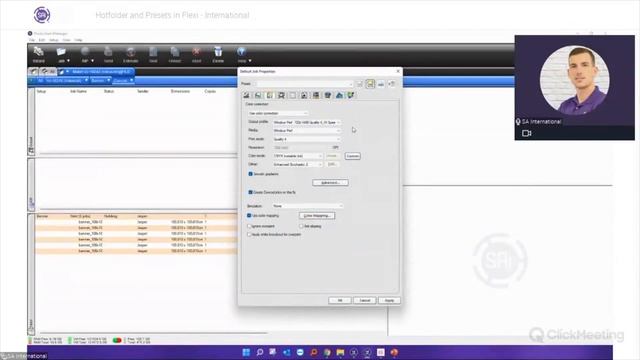Open the Color mode dropdown
Screen dimensions: 640x360
[x=298, y=156]
